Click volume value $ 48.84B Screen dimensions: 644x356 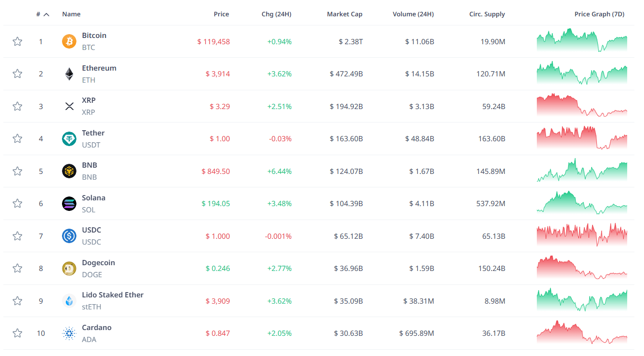420,139
